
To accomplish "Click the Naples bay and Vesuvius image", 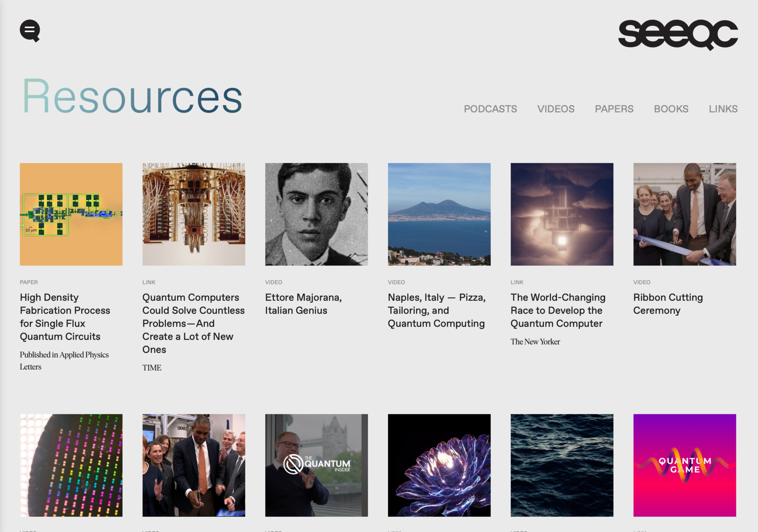I will point(439,214).
